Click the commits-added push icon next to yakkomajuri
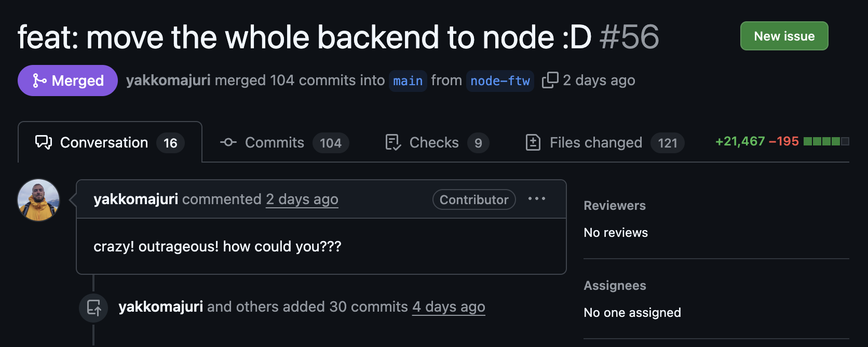The height and width of the screenshot is (347, 868). click(93, 307)
